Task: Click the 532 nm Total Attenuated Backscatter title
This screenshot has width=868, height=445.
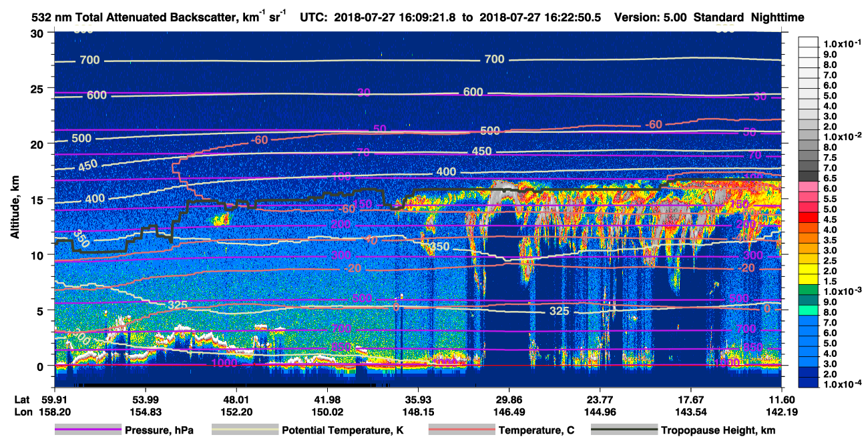Action: [x=159, y=17]
